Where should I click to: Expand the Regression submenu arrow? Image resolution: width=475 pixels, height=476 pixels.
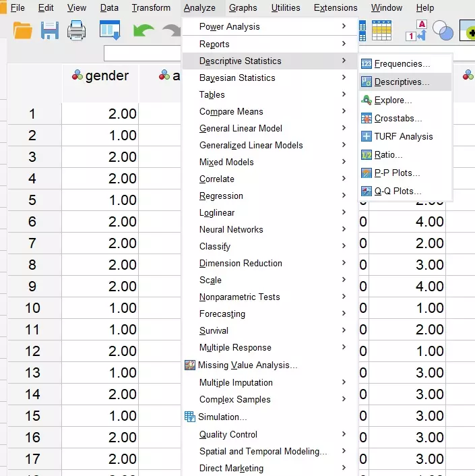(344, 196)
